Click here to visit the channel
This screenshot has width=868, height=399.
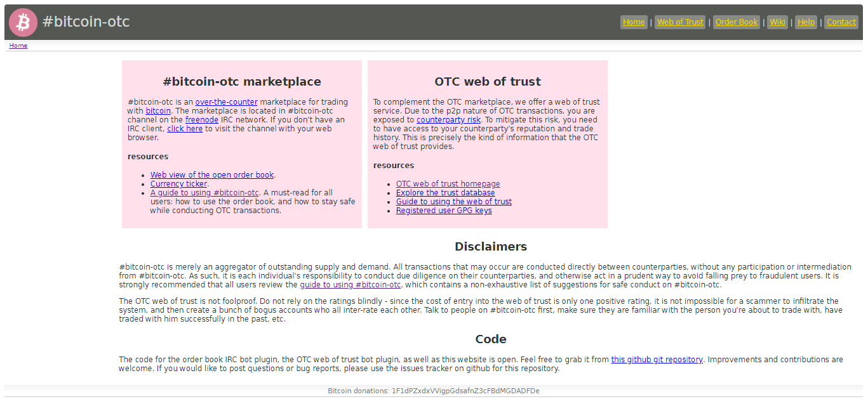pyautogui.click(x=185, y=129)
